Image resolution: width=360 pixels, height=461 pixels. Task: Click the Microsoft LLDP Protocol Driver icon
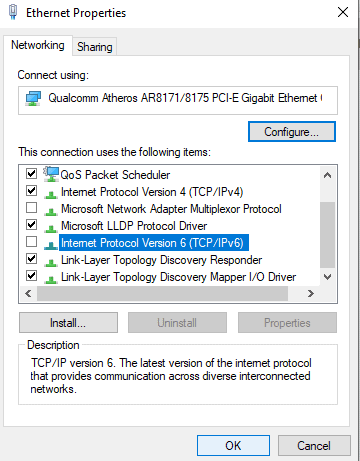point(51,228)
